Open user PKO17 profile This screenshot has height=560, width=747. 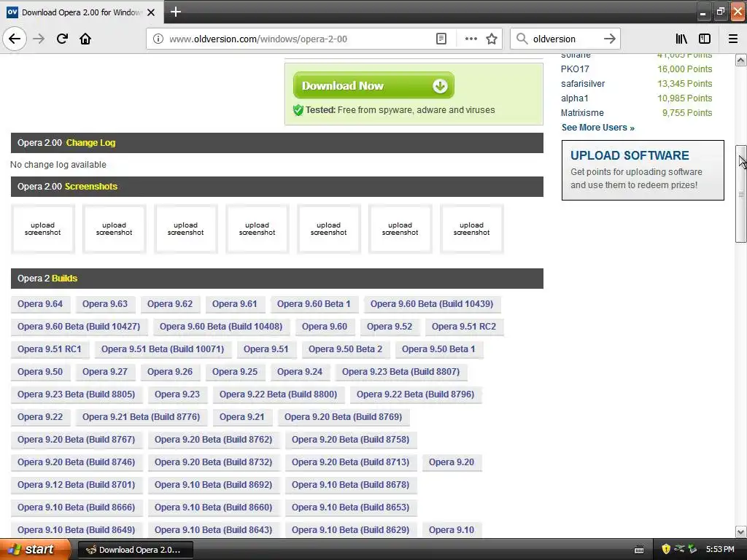[x=575, y=69]
